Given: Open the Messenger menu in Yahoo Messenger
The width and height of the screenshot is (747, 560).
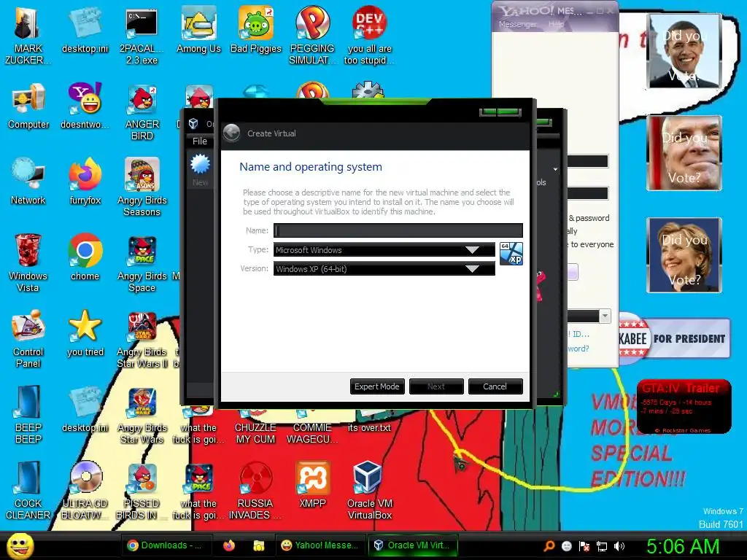Looking at the screenshot, I should tap(517, 24).
